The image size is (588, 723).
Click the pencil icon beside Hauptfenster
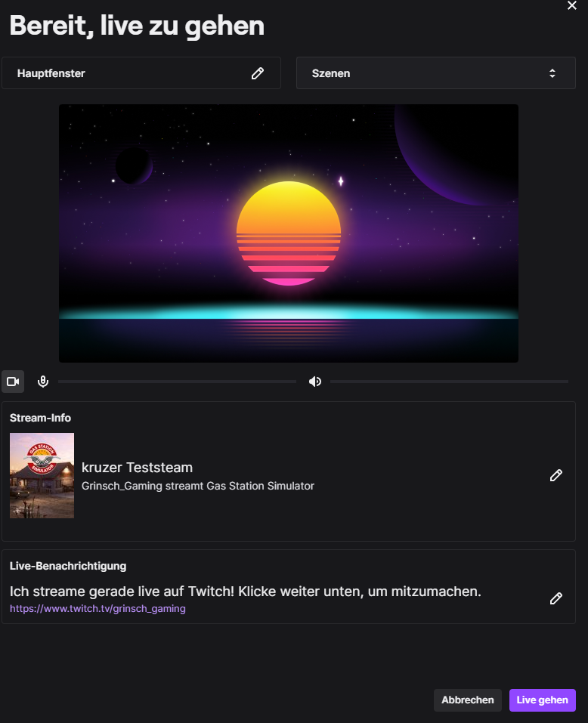click(258, 73)
